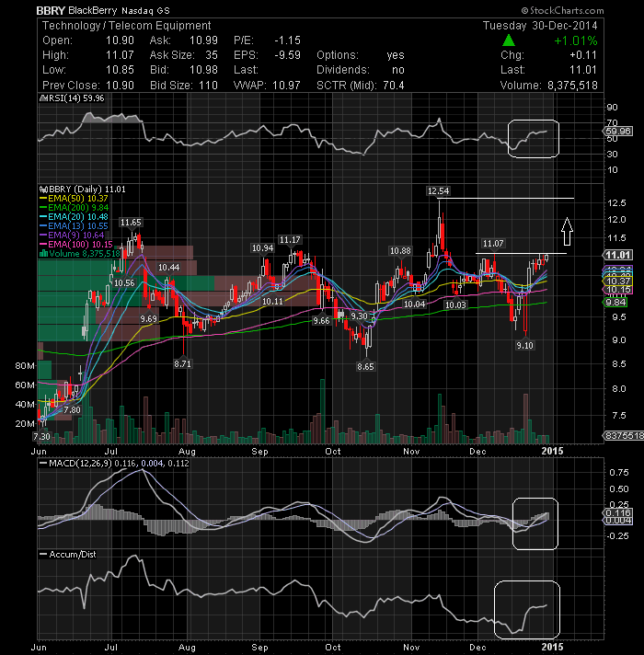Click the date Tuesday 30-Dec-2014
The height and width of the screenshot is (655, 644).
[x=540, y=26]
